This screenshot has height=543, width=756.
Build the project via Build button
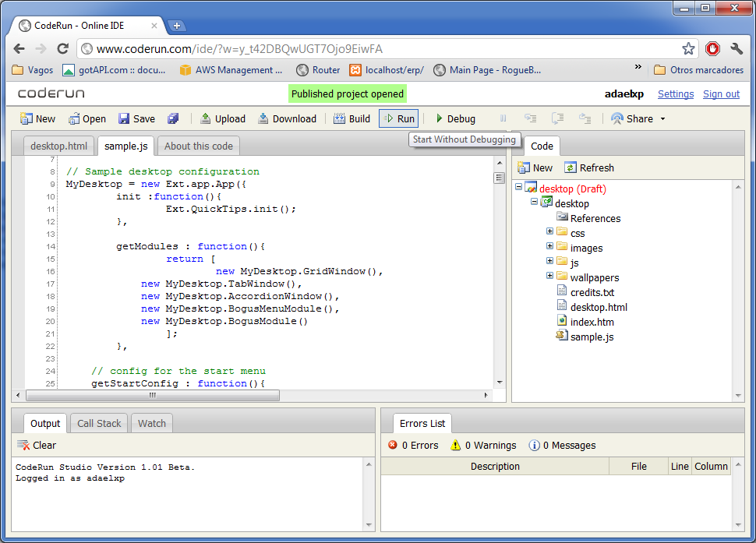click(352, 118)
